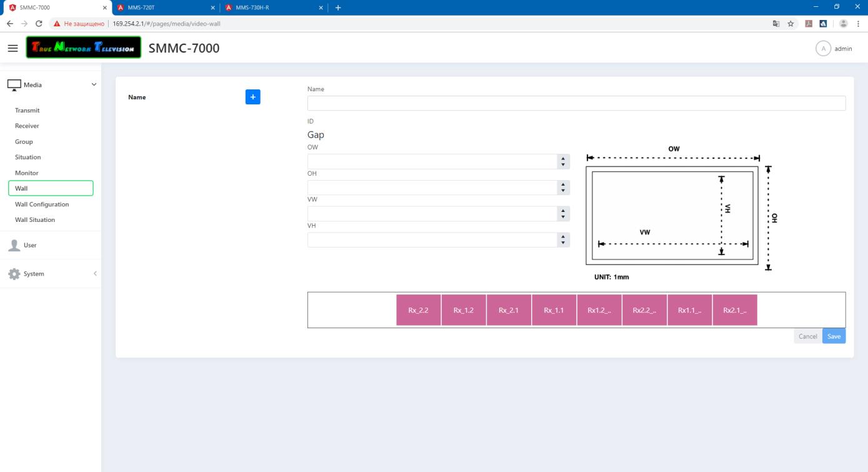Image resolution: width=868 pixels, height=472 pixels.
Task: Click the VH spinner arrows
Action: [x=563, y=240]
